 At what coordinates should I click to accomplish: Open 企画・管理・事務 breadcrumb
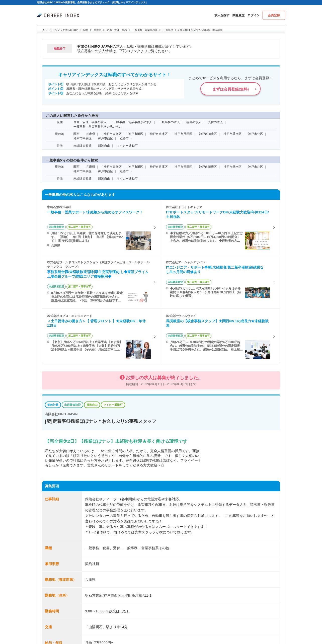pos(117,30)
